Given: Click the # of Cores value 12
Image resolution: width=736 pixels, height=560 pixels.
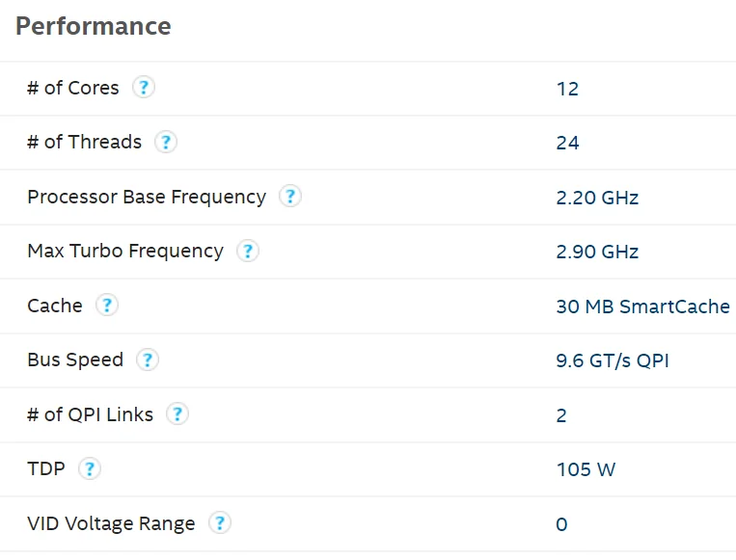Looking at the screenshot, I should click(567, 89).
